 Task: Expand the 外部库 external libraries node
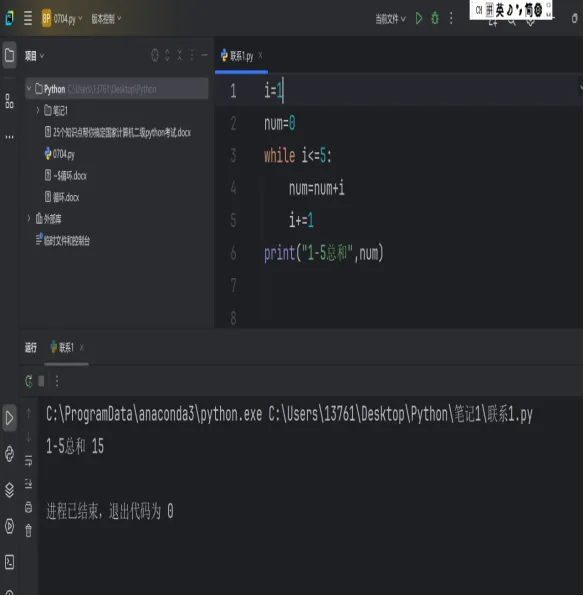[29, 219]
